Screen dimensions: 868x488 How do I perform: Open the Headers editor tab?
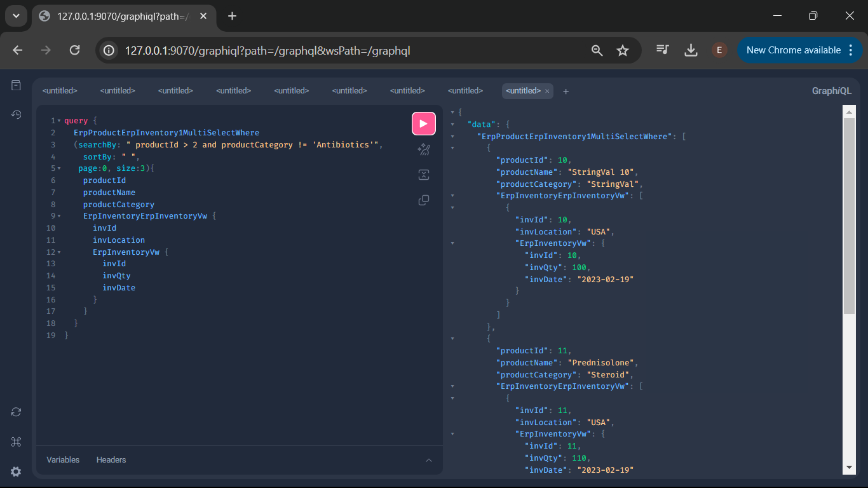coord(111,459)
